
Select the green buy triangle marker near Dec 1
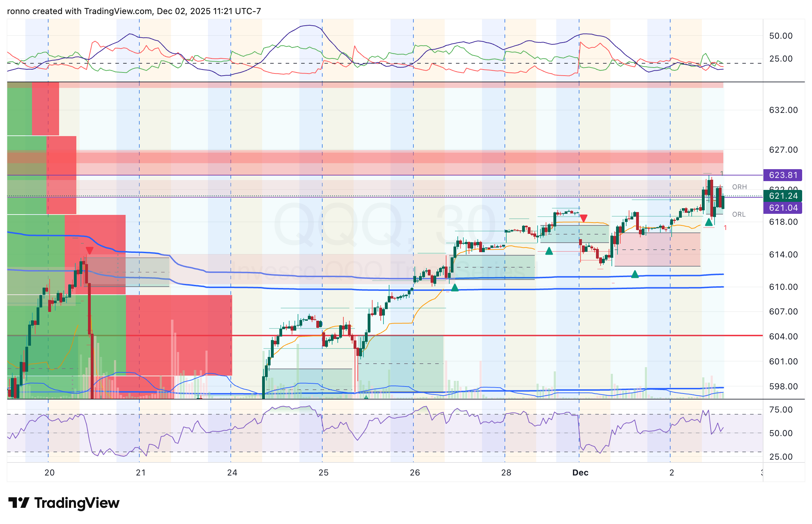635,274
